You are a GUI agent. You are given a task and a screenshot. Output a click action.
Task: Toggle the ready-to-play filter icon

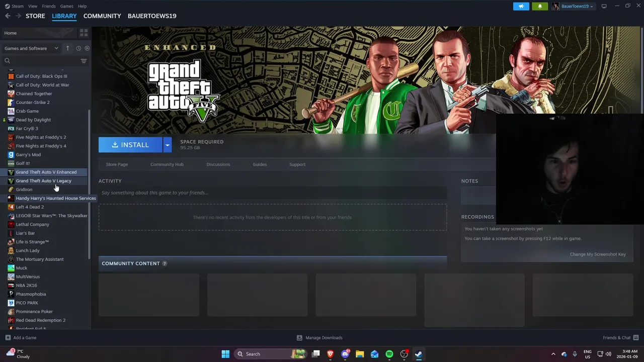(x=87, y=48)
